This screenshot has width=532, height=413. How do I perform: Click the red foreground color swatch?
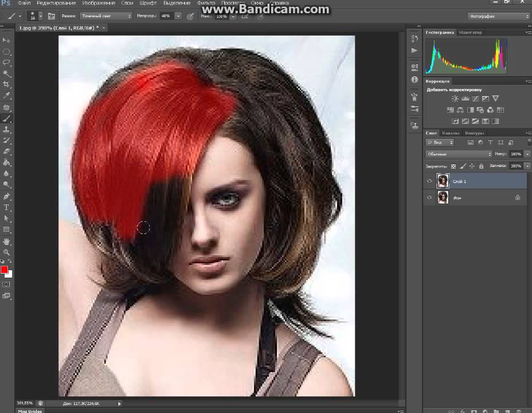click(x=4, y=270)
